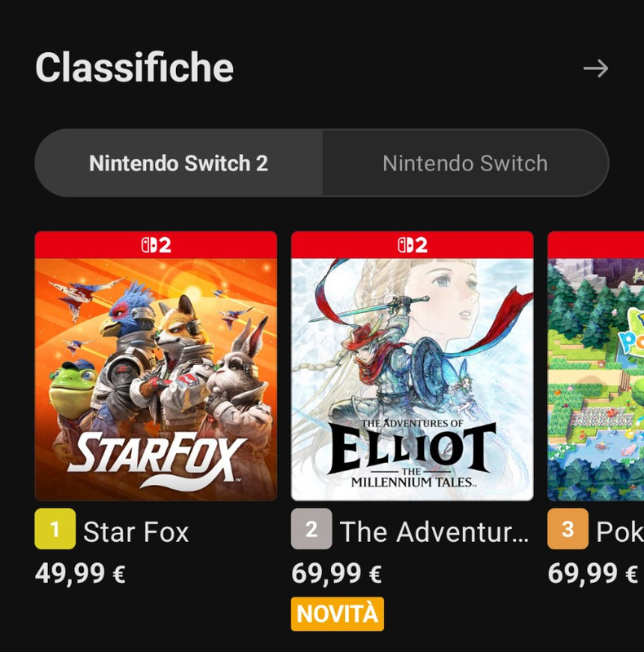Tap the gray rank 2 badge
Viewport: 644px width, 652px height.
(311, 529)
